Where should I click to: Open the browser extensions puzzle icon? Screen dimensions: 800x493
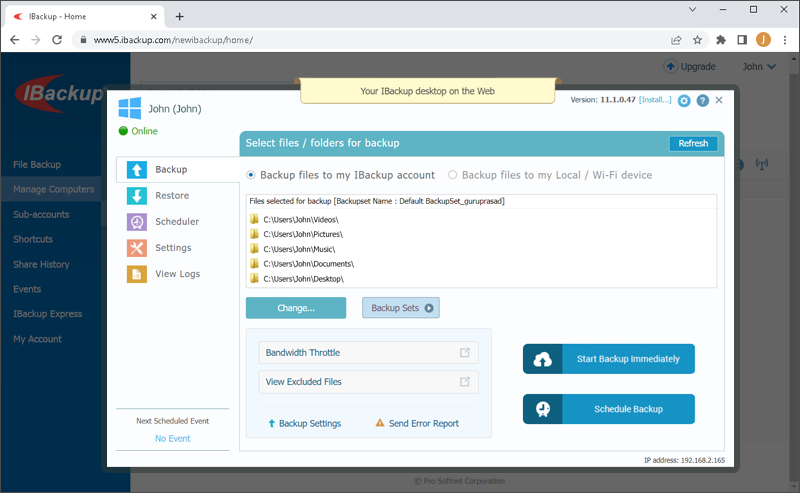[720, 40]
